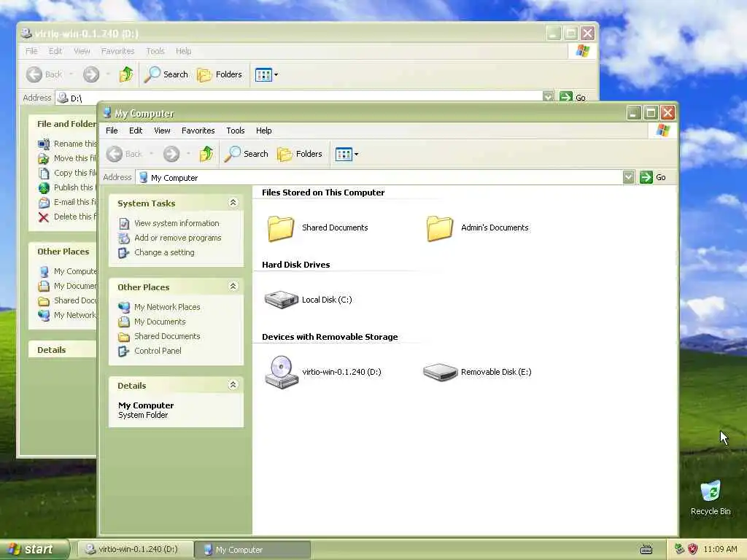Open Tools menu in My Computer
This screenshot has height=560, width=747.
point(236,131)
